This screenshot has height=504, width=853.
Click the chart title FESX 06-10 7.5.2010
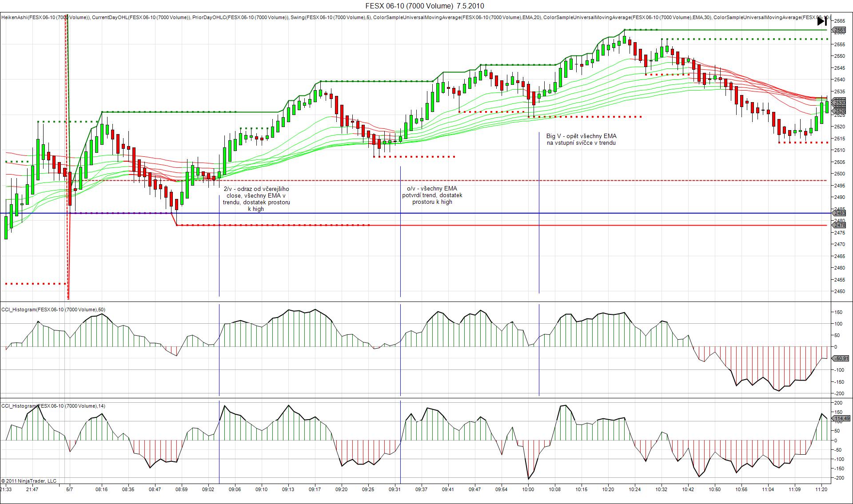click(424, 6)
